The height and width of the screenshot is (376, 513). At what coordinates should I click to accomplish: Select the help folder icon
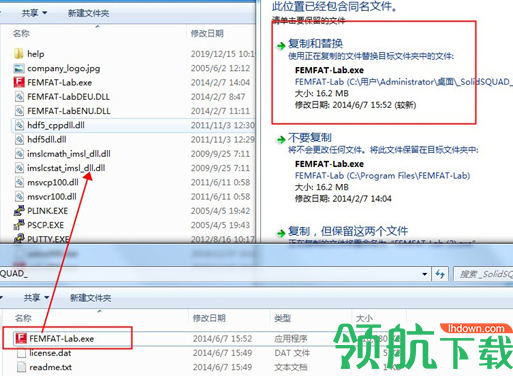pos(19,54)
